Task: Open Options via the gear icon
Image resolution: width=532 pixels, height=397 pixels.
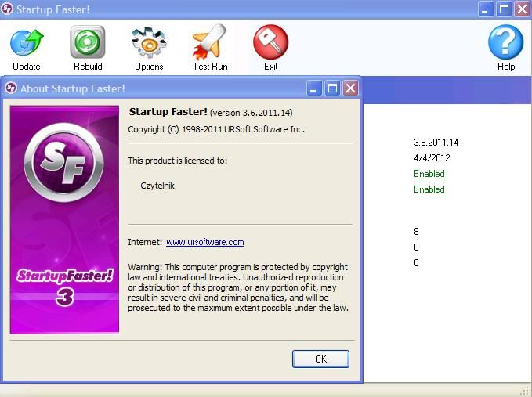Action: click(x=149, y=42)
